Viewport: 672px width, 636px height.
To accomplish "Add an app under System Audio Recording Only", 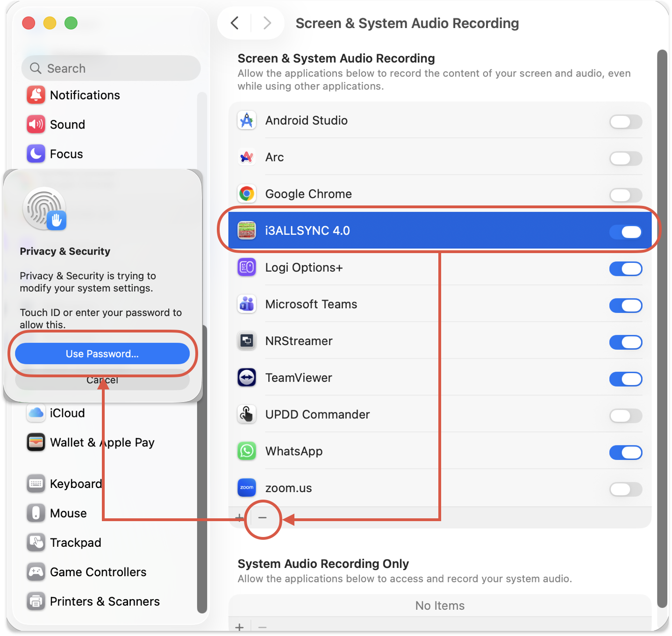I will click(x=239, y=627).
